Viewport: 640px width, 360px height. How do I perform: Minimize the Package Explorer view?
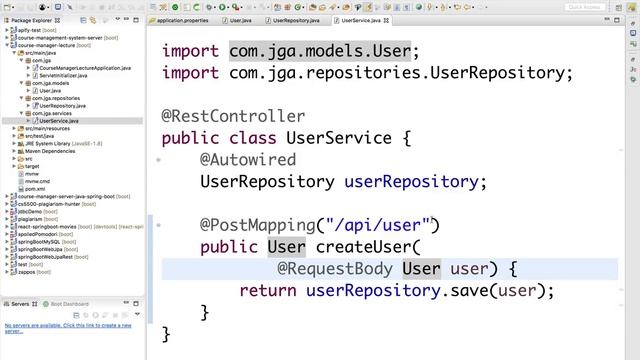pos(127,19)
